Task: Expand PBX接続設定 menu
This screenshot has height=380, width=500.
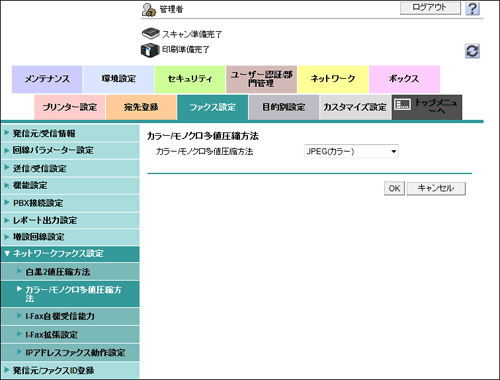Action: click(x=70, y=203)
